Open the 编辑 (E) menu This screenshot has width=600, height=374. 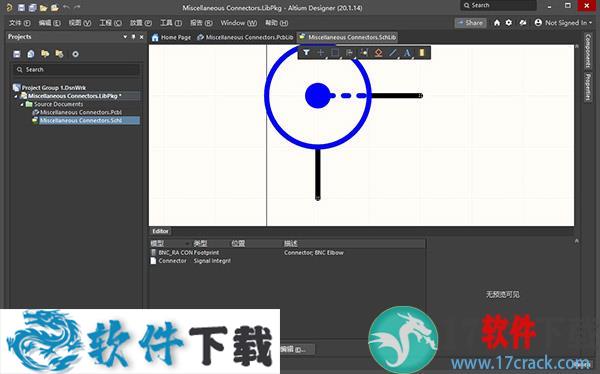49,23
